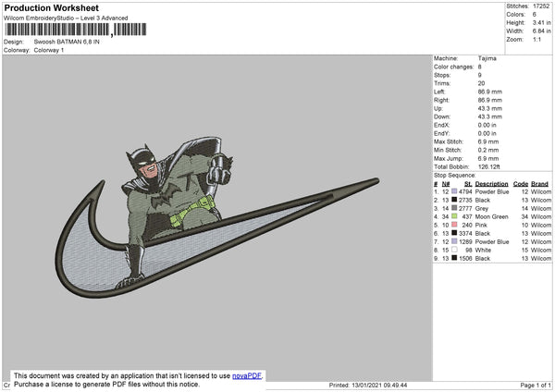Click the Moon Green color swatch

pos(454,216)
